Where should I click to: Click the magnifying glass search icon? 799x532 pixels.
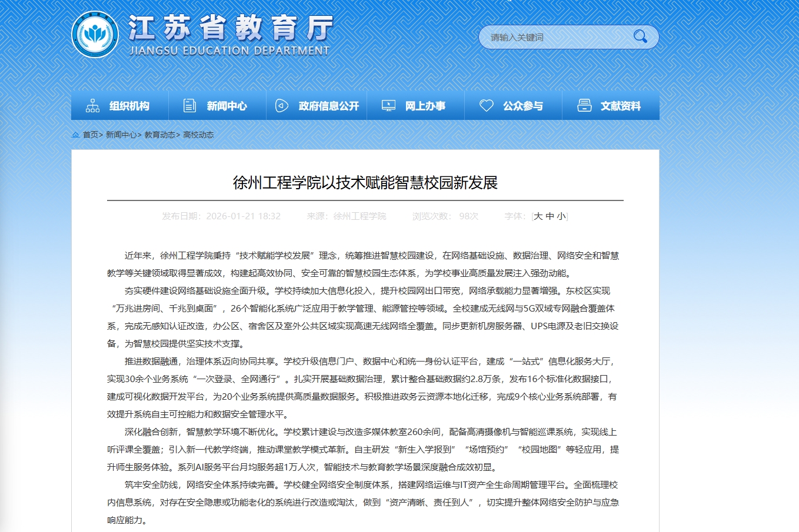point(640,36)
